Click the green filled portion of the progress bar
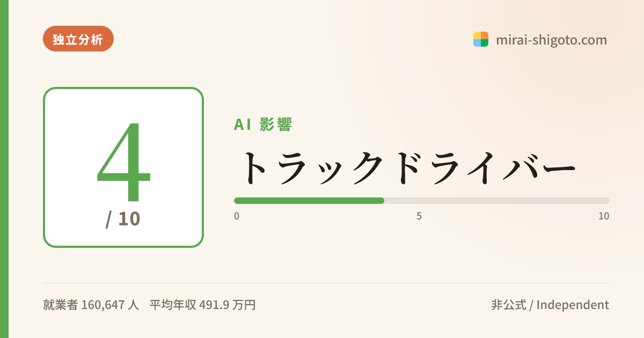The image size is (644, 338). [309, 201]
